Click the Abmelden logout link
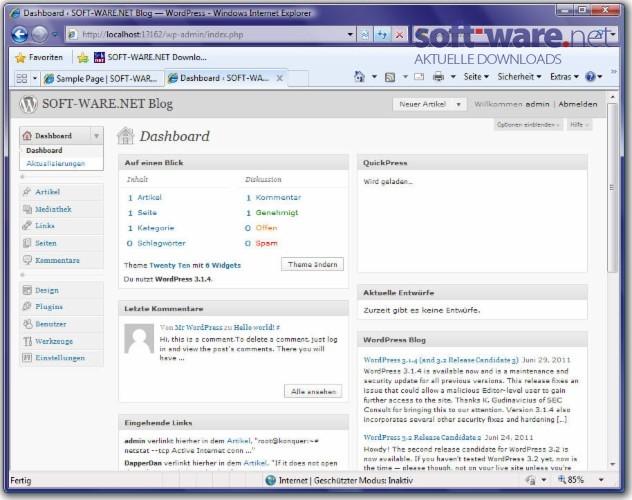Viewport: 632px width, 500px height. tap(578, 104)
